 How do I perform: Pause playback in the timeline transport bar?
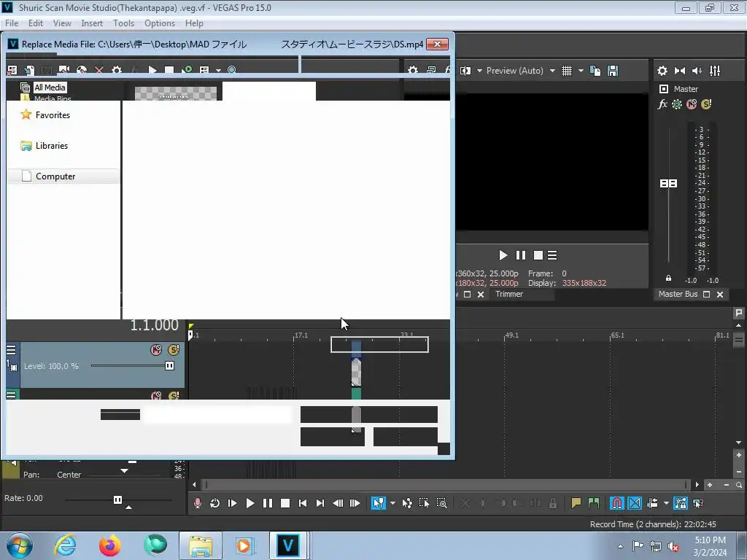[x=268, y=503]
